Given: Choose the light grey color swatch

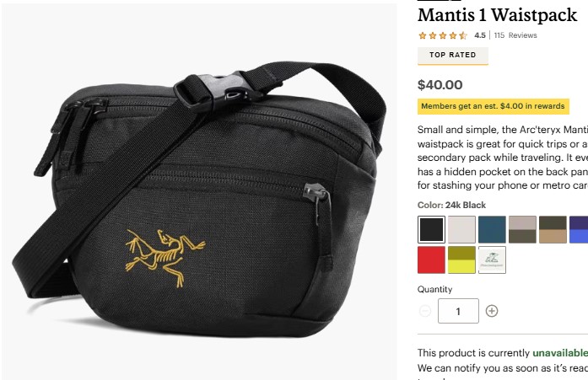Looking at the screenshot, I should (461, 229).
